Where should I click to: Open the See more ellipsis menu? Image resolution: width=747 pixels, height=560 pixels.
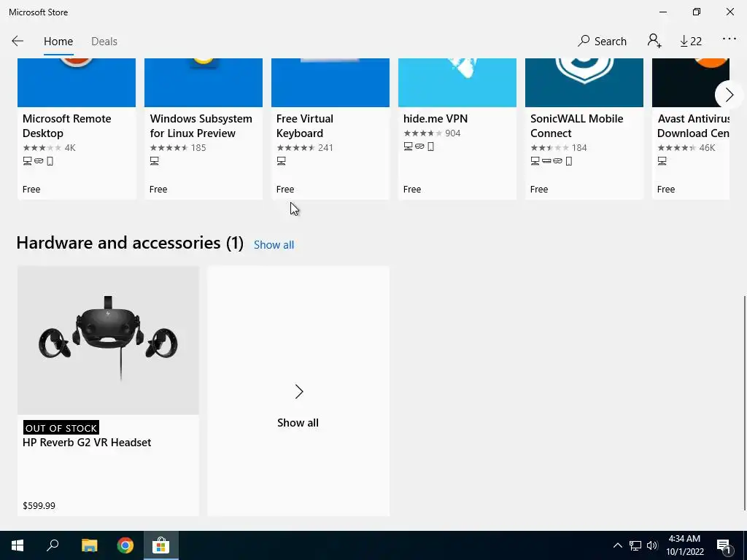(x=729, y=39)
